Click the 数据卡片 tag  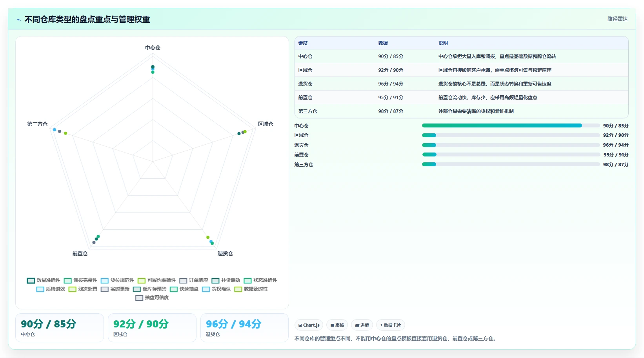coord(390,325)
